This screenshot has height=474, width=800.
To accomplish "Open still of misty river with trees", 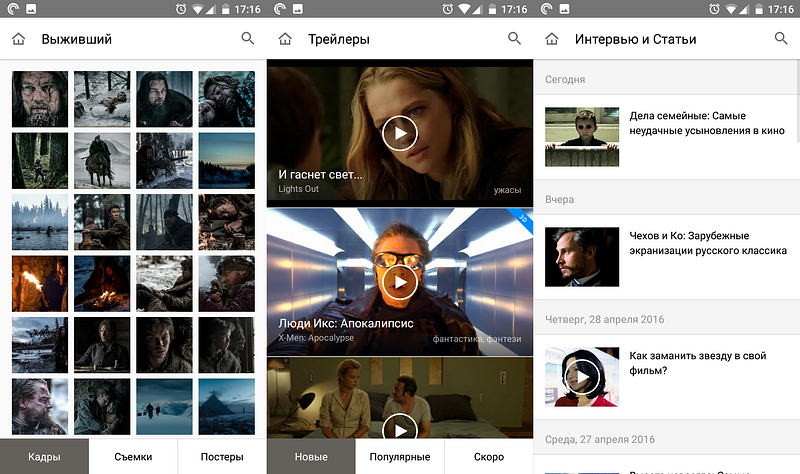I will [40, 222].
